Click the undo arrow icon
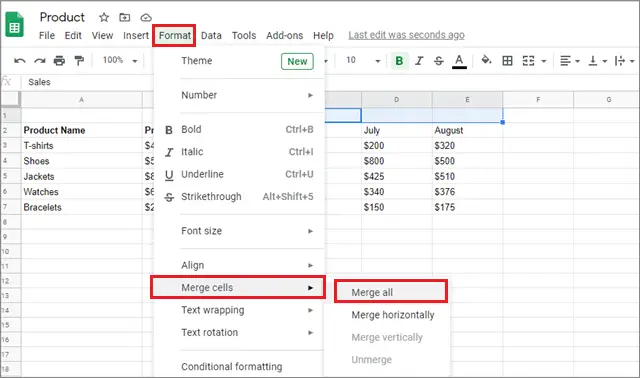Screen dimensions: 640x378 click(x=20, y=61)
